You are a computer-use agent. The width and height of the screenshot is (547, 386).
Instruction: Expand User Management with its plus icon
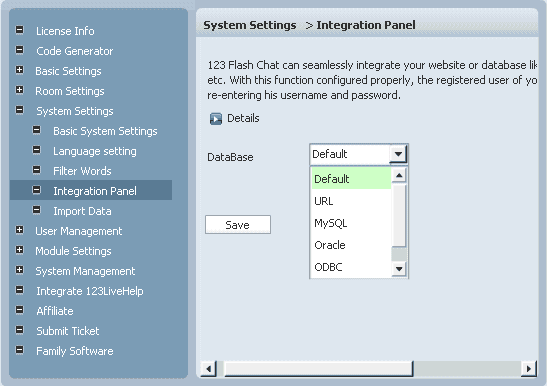[20, 230]
